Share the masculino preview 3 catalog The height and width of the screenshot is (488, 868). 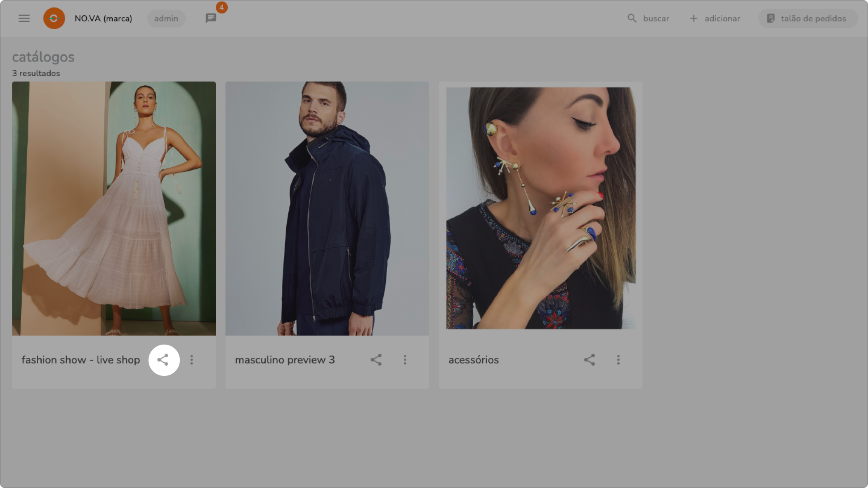376,360
